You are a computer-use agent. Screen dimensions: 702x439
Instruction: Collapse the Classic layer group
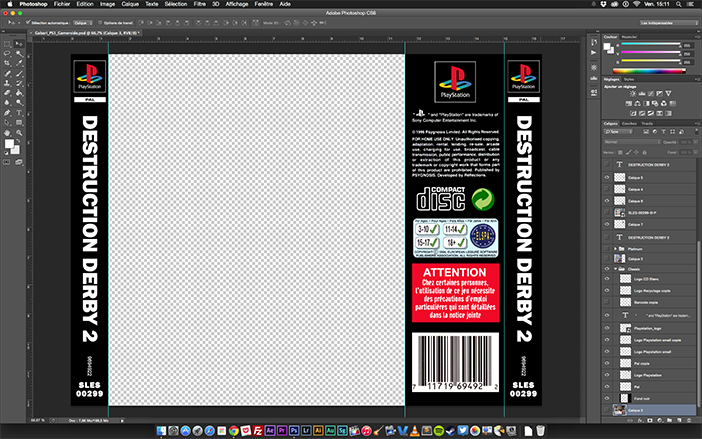click(615, 269)
